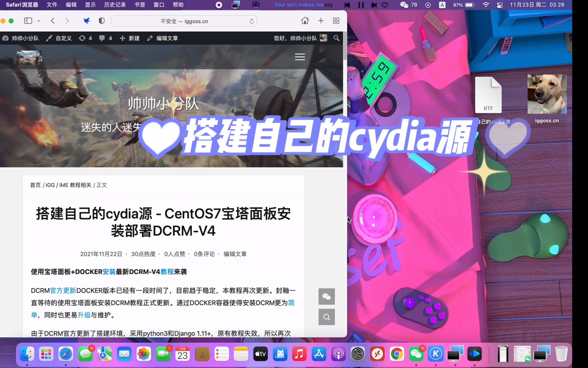The image size is (588, 368).
Task: Open App Store from the Dock
Action: tap(319, 354)
